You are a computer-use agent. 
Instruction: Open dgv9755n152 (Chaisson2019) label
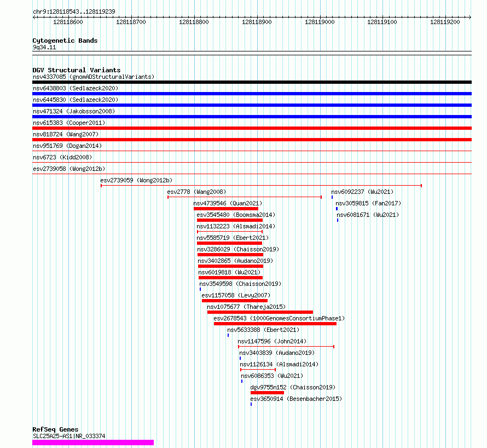coord(293,387)
